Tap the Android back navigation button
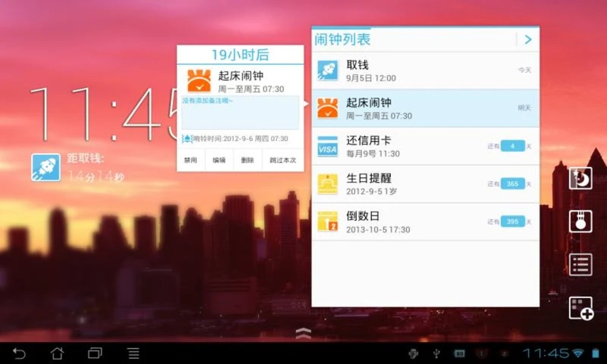The image size is (607, 364). coord(19,353)
